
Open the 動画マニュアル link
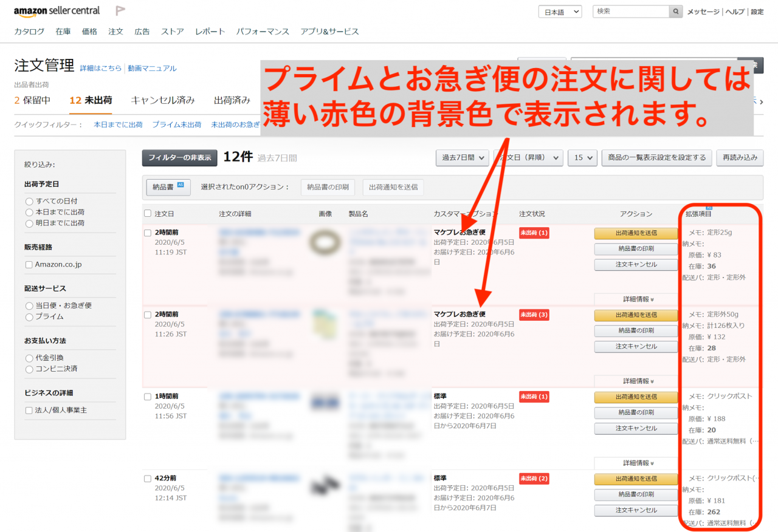coord(152,69)
